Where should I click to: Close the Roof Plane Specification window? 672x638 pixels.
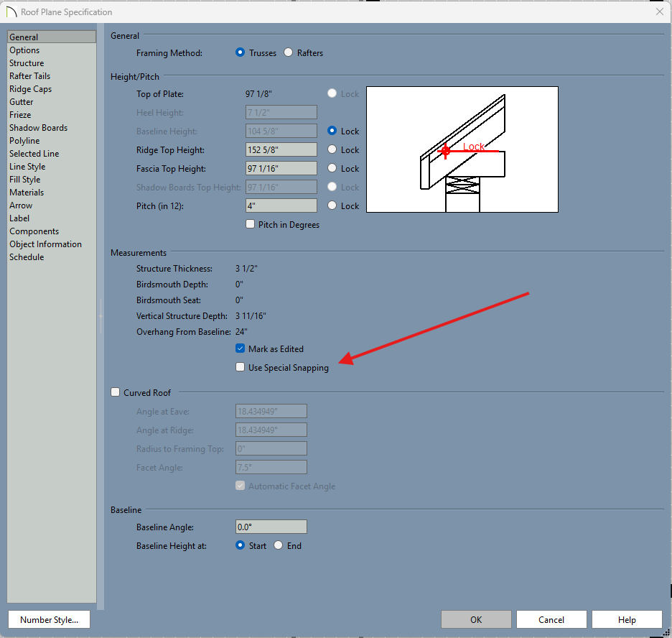pos(659,11)
